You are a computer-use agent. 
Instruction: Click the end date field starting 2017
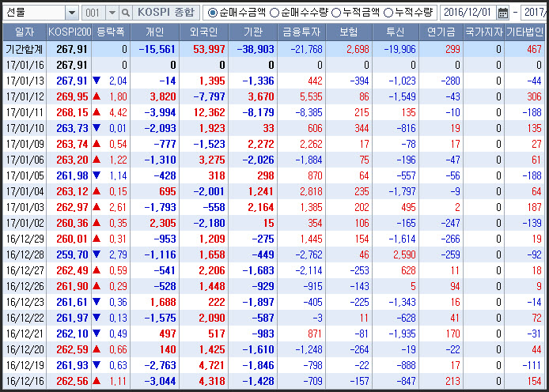pos(535,13)
